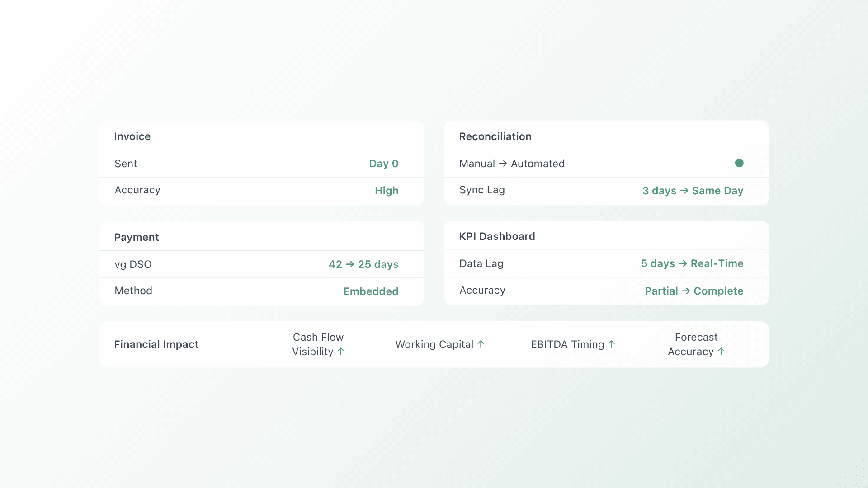Open the KPI Dashboard heading
This screenshot has width=868, height=488.
(x=497, y=236)
